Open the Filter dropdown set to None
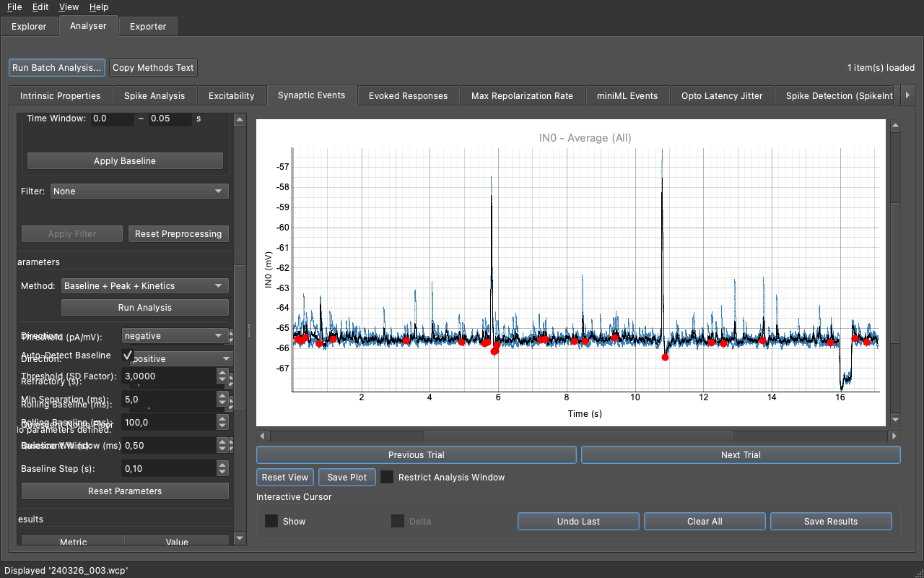924x578 pixels. (x=139, y=191)
